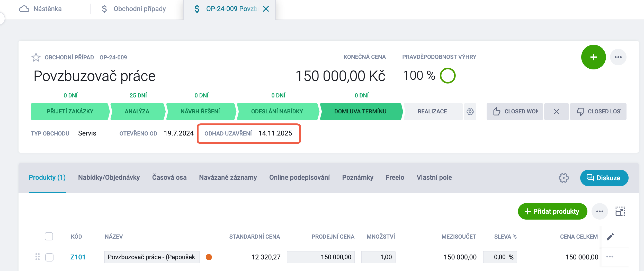Open the three-dot menu beside the green plus
This screenshot has height=271, width=644.
(618, 57)
